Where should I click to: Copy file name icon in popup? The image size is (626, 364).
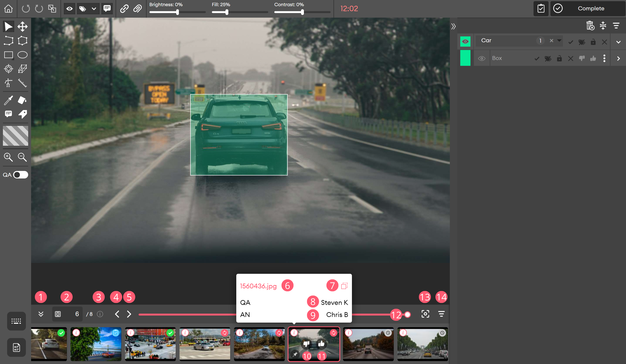coord(344,286)
